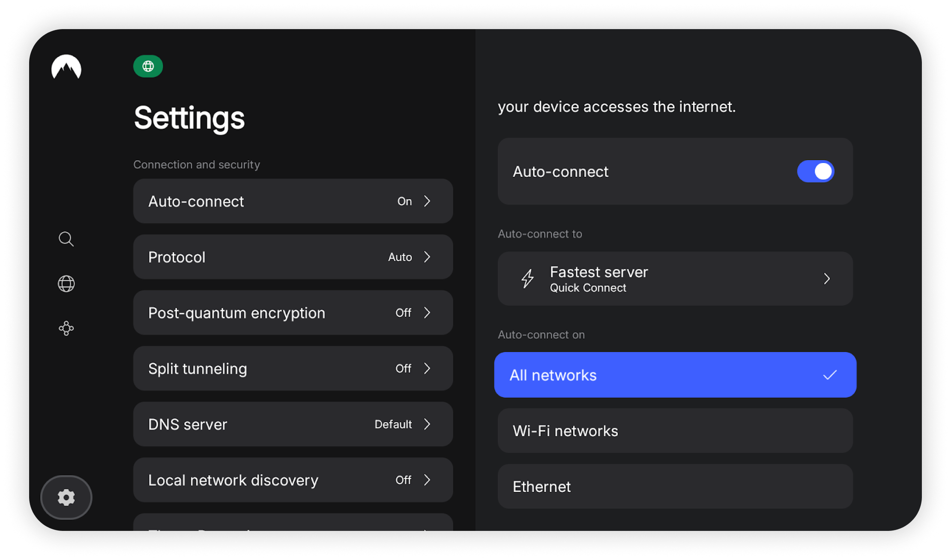Click the NordVPN mountain logo
Image resolution: width=951 pixels, height=560 pixels.
tap(66, 67)
